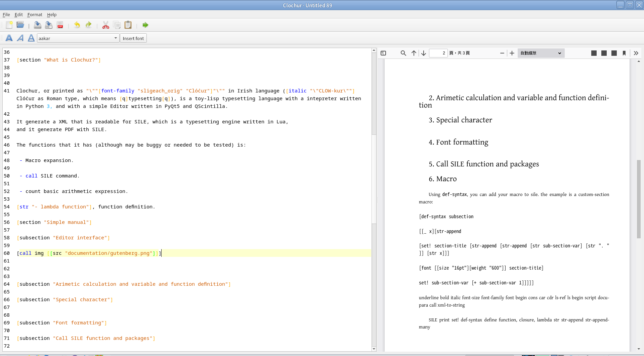
Task: Export to PDF using the PDF icon
Action: click(x=60, y=25)
